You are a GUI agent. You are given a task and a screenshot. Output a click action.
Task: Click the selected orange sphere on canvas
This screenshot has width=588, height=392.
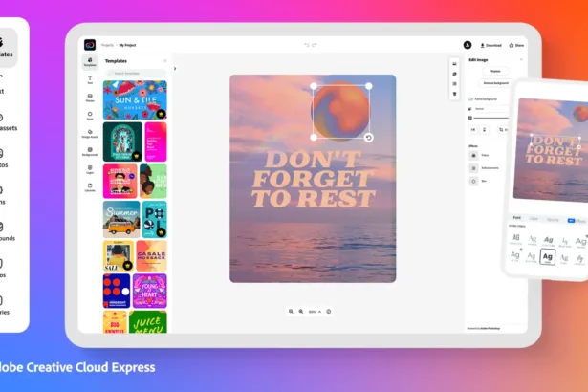(x=340, y=112)
